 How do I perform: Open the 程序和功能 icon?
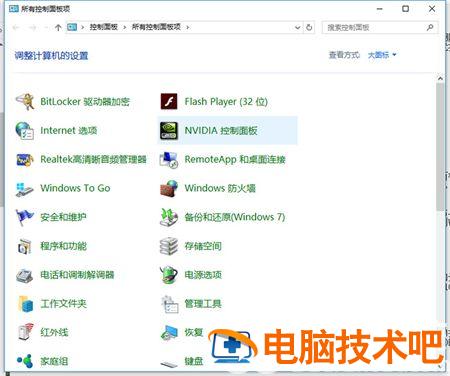(25, 246)
